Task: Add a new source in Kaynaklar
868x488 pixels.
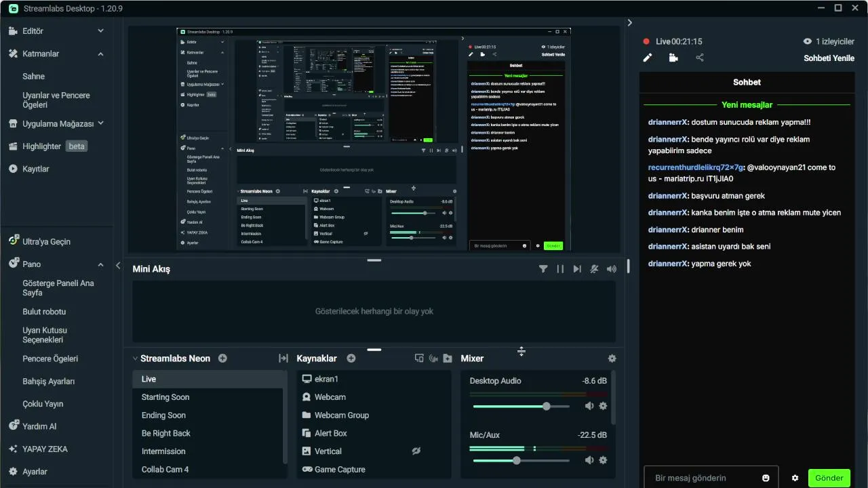Action: 351,359
